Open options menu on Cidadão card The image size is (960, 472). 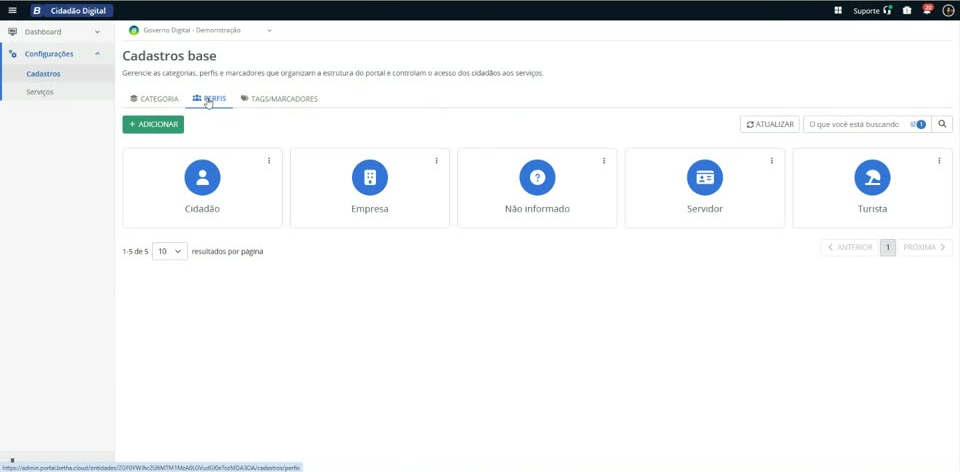(x=269, y=160)
